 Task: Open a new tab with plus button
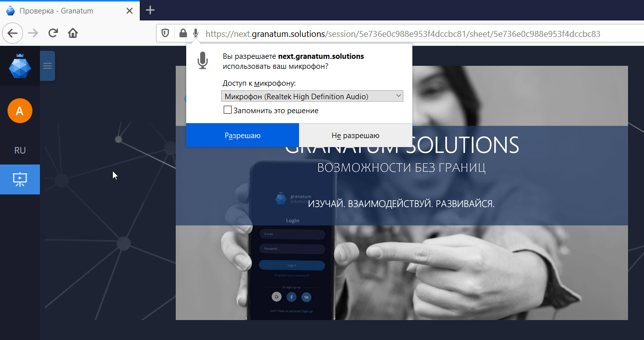tap(150, 10)
